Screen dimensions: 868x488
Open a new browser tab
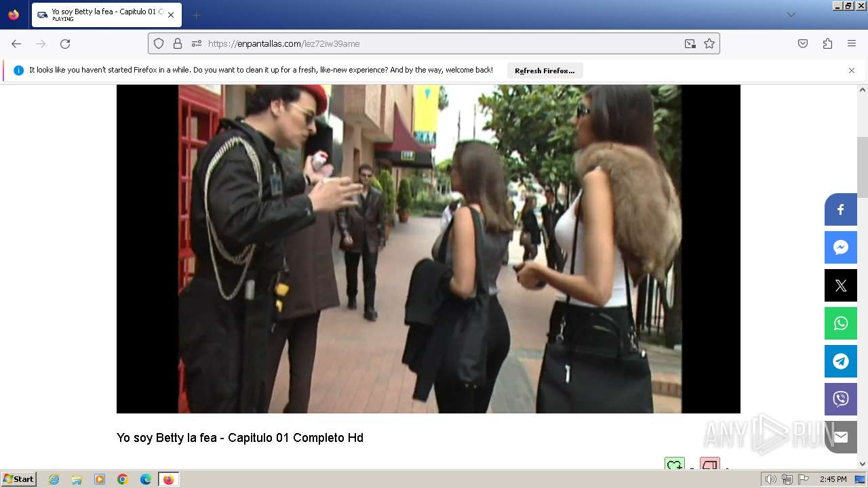(196, 15)
